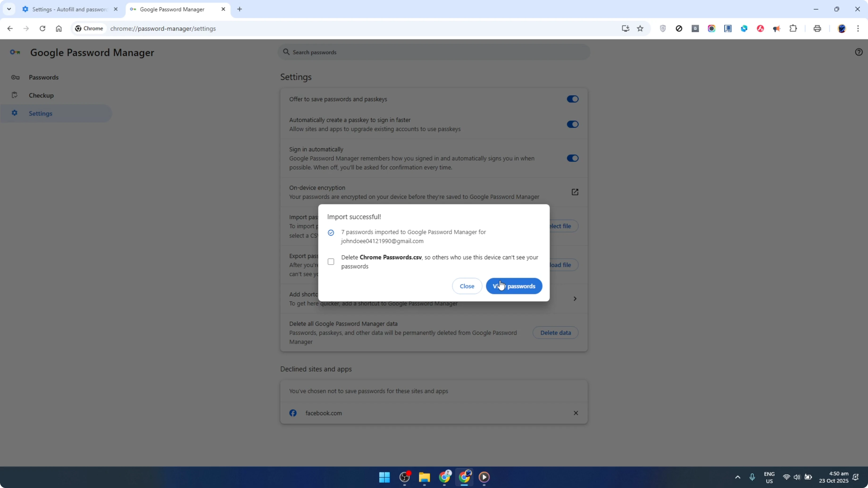Click the View passwords button
The height and width of the screenshot is (488, 868).
[x=513, y=286]
